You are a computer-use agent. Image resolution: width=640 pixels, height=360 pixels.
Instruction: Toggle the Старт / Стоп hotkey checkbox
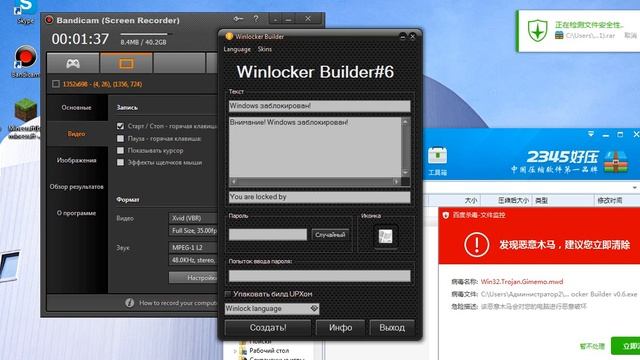tap(120, 126)
